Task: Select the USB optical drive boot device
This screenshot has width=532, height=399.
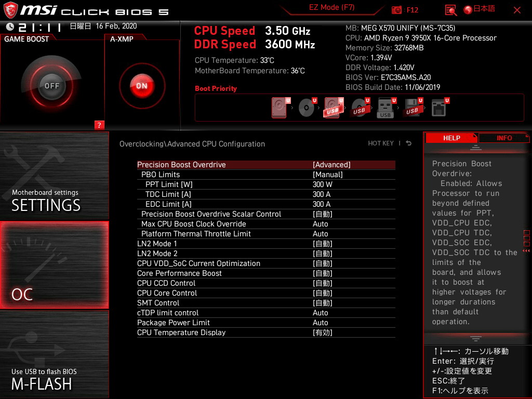Action: coord(360,108)
